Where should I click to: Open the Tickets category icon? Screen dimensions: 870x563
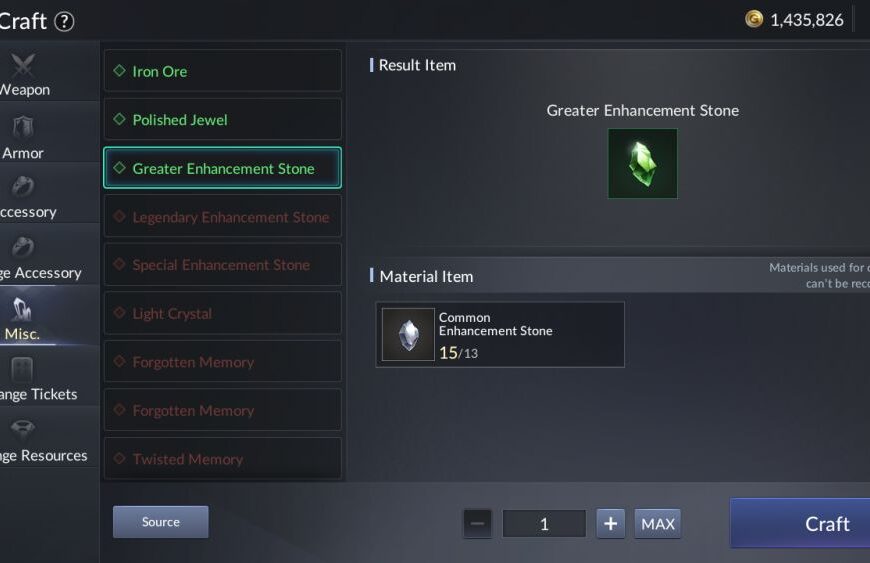(22, 369)
